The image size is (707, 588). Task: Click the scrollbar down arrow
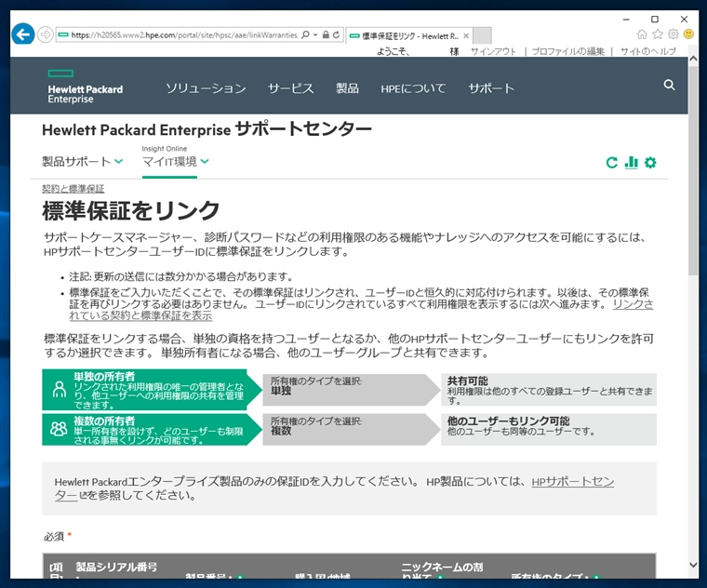(x=693, y=565)
